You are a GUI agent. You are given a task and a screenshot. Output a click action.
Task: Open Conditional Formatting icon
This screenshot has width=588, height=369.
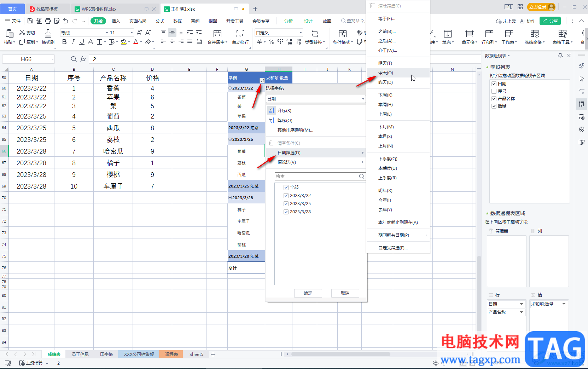point(343,34)
